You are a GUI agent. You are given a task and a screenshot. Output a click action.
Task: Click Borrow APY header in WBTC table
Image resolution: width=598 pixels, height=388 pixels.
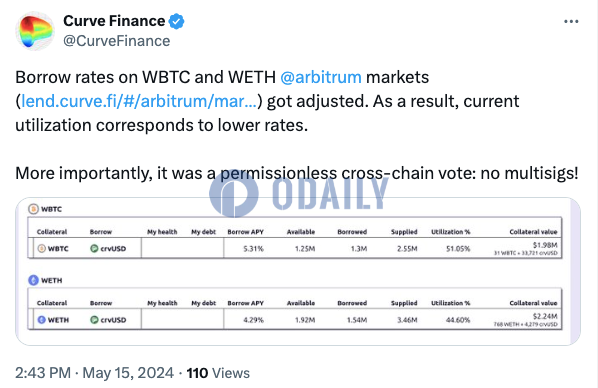click(x=246, y=232)
